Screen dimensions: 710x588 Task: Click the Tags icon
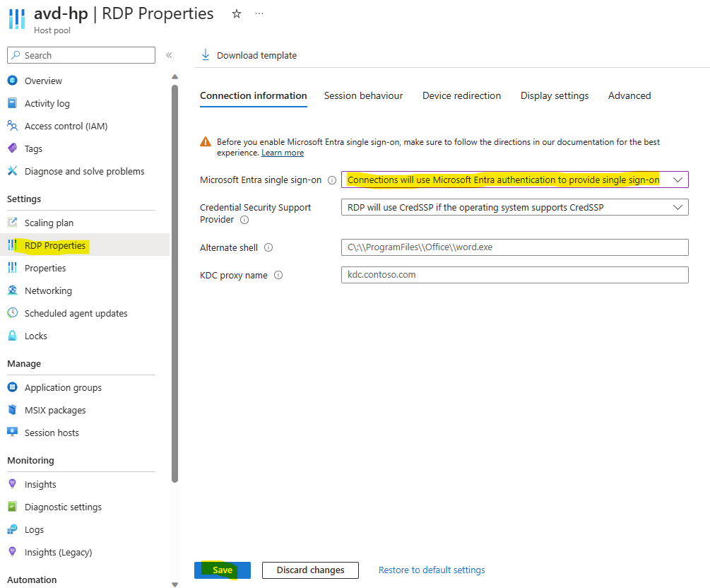point(13,148)
